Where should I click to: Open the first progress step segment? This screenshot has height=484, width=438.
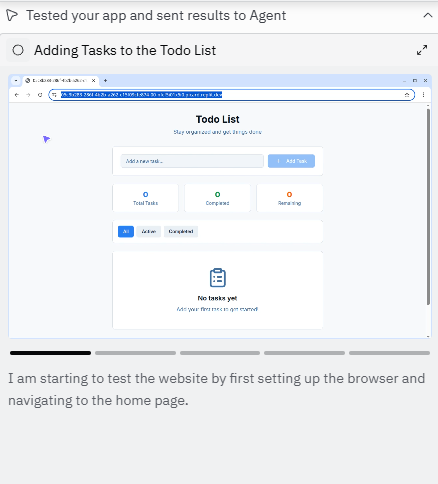coord(50,353)
